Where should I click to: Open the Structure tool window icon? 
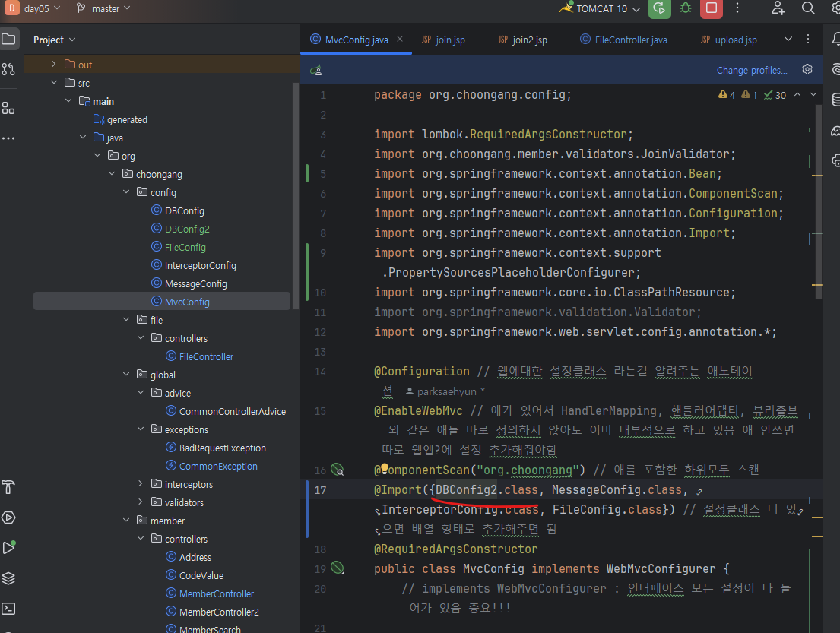(8, 108)
